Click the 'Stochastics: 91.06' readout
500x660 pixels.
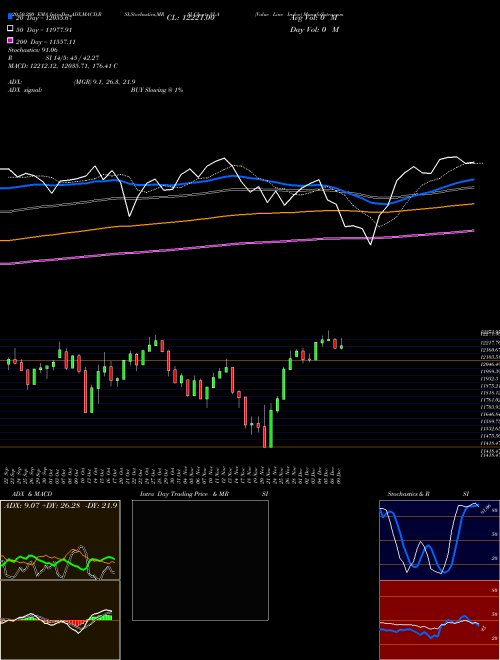point(31,50)
